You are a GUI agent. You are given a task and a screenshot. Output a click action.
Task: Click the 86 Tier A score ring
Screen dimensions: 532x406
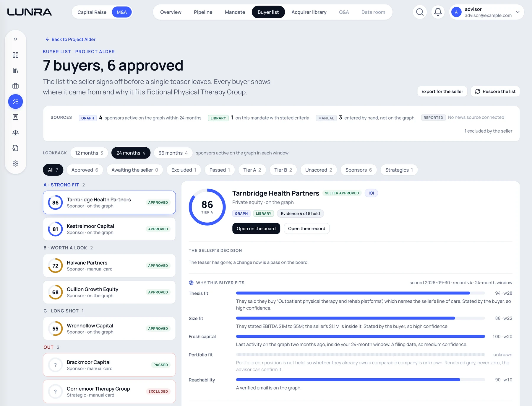pos(207,207)
